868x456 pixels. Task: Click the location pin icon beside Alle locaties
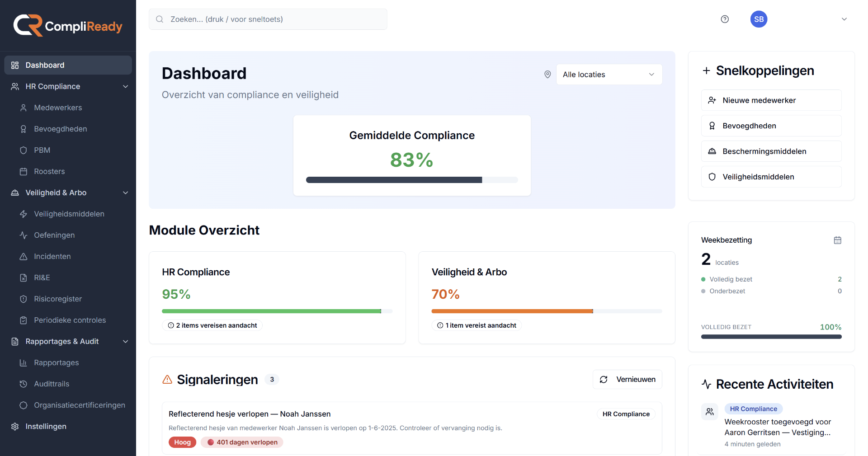click(x=547, y=74)
